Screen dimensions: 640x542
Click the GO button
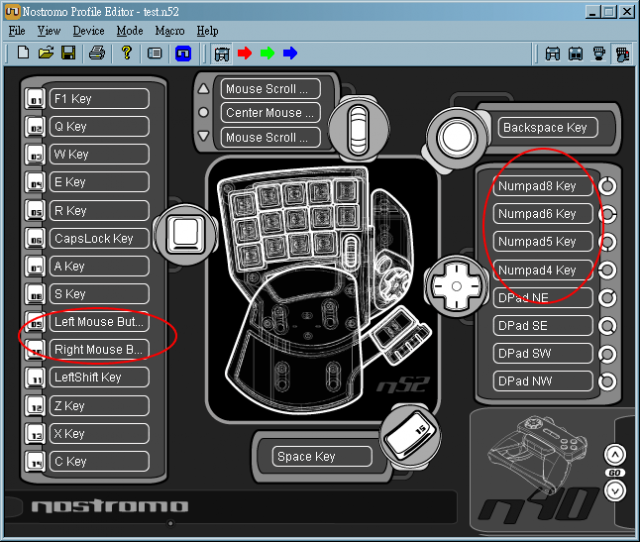(615, 473)
